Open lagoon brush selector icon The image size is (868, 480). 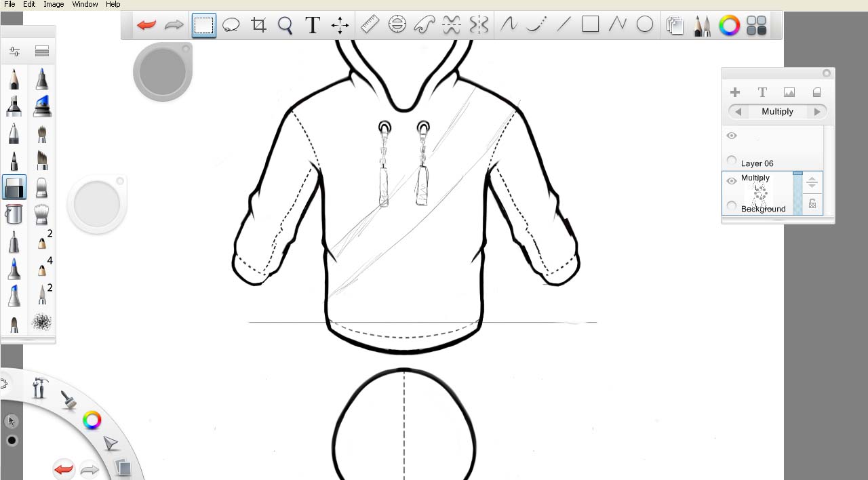click(x=68, y=399)
